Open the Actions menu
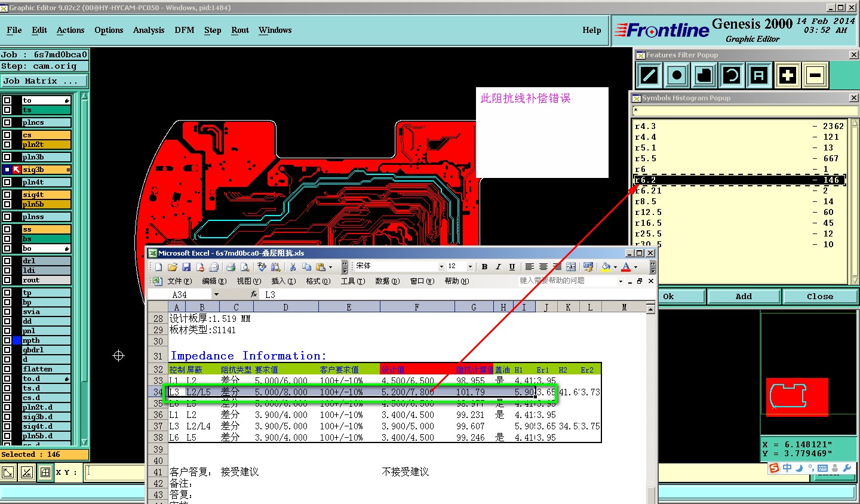 click(70, 30)
